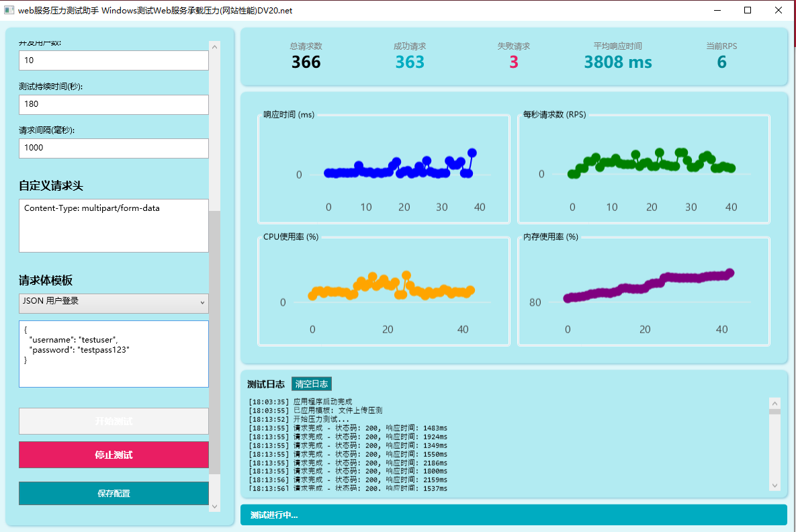
Task: Click the request body JSON text area
Action: click(x=114, y=353)
